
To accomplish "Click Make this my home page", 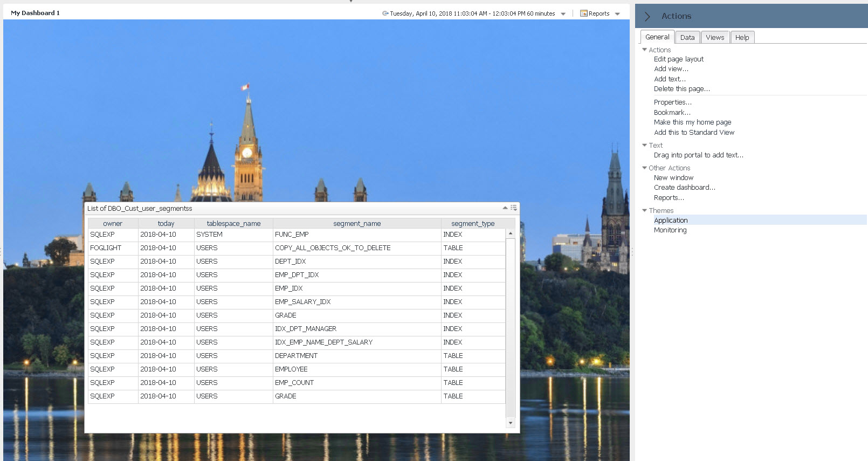I will 692,122.
